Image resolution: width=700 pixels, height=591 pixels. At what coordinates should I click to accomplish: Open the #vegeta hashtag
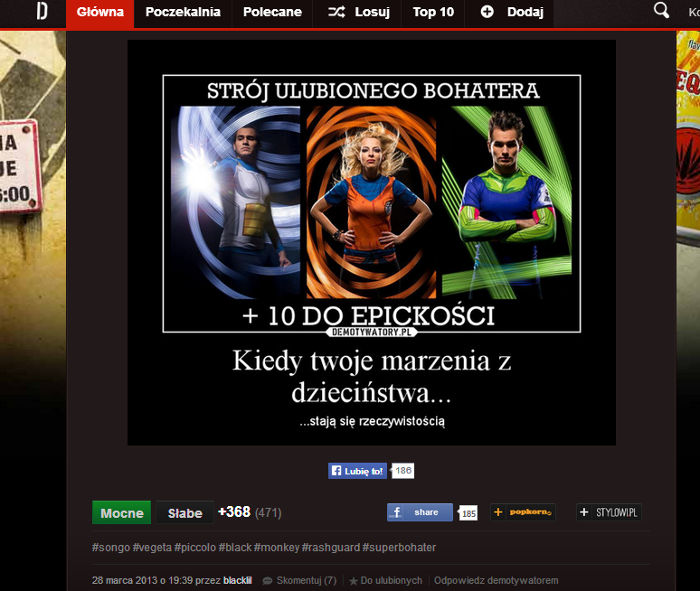coord(152,548)
